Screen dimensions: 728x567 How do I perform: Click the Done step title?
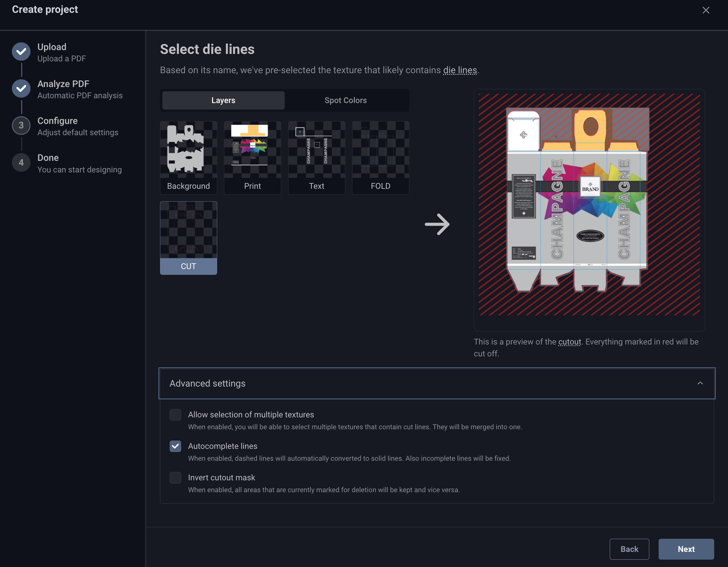click(48, 158)
